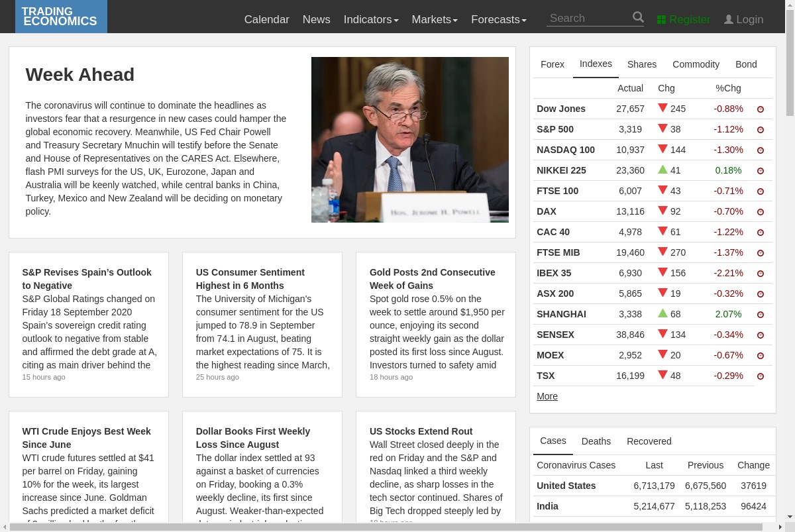The height and width of the screenshot is (532, 795).
Task: Click the Search input field
Action: [x=588, y=18]
